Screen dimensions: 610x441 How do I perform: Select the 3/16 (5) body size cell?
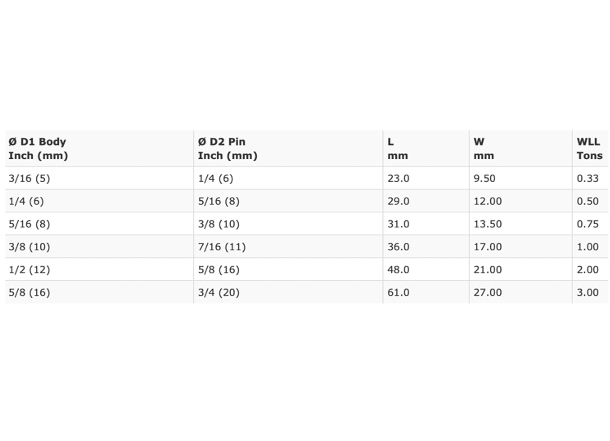[29, 178]
